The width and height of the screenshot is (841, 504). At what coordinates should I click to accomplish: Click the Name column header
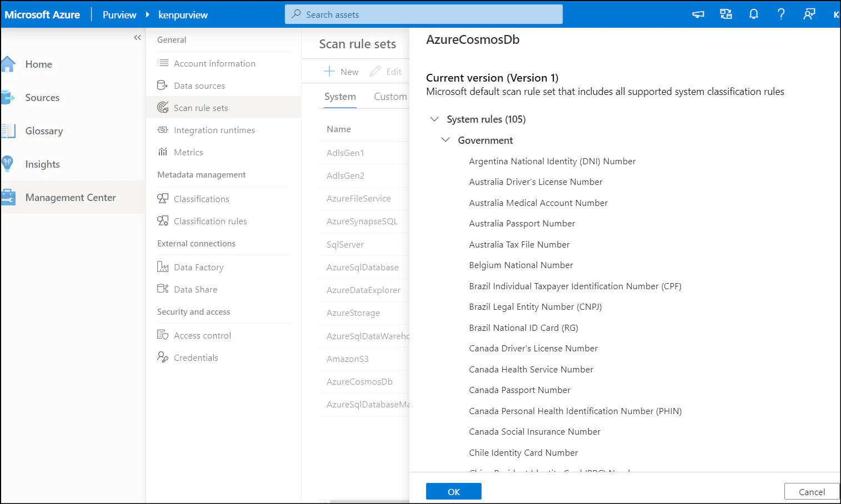(x=339, y=129)
